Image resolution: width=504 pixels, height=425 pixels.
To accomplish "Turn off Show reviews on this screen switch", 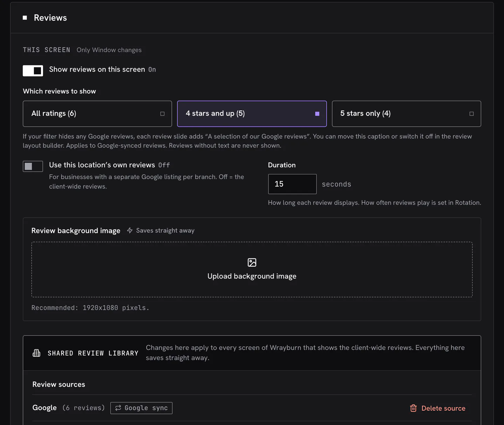I will coord(33,70).
